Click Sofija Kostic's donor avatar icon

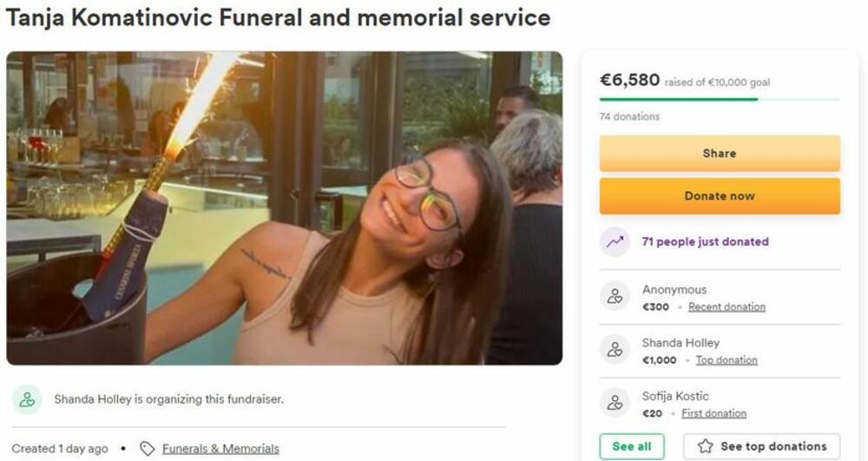(615, 403)
